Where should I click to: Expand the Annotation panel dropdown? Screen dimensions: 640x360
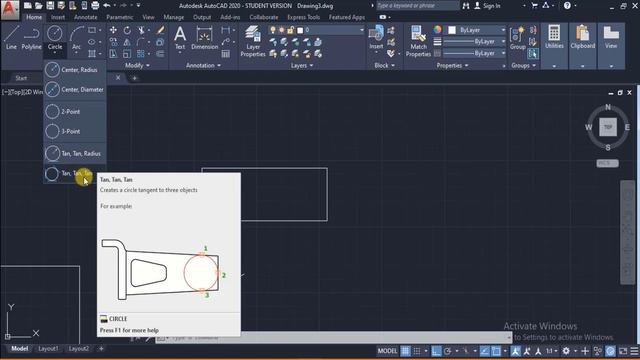click(203, 65)
